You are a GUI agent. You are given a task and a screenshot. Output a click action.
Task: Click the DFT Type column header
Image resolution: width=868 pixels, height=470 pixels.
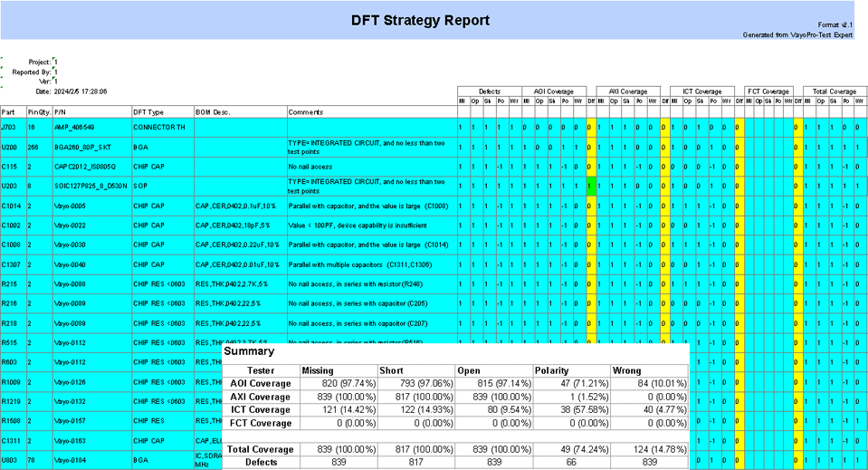pos(148,111)
